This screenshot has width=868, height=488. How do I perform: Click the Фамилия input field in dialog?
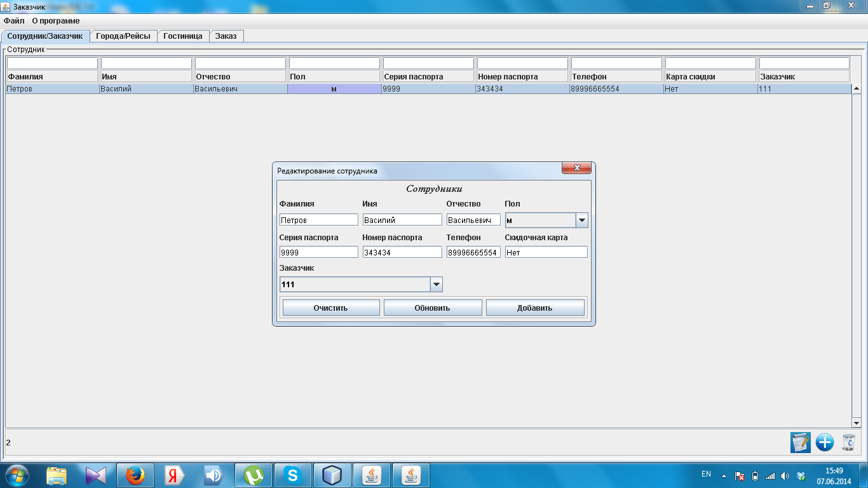[x=318, y=220]
